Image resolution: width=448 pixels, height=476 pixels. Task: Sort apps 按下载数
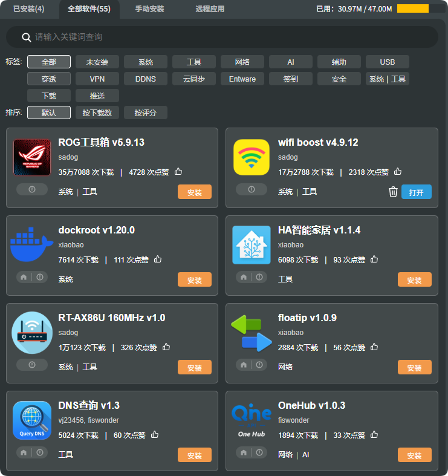(x=97, y=112)
